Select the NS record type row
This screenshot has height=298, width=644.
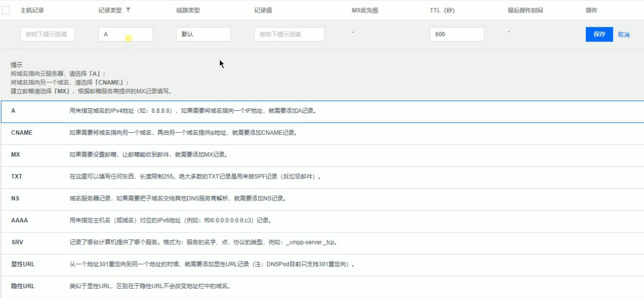click(195, 198)
